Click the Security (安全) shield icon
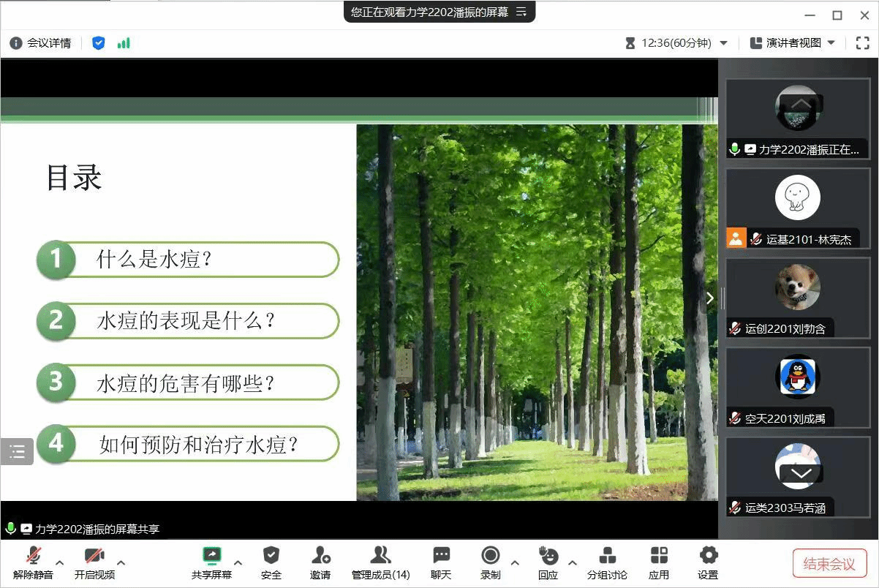 pyautogui.click(x=271, y=556)
